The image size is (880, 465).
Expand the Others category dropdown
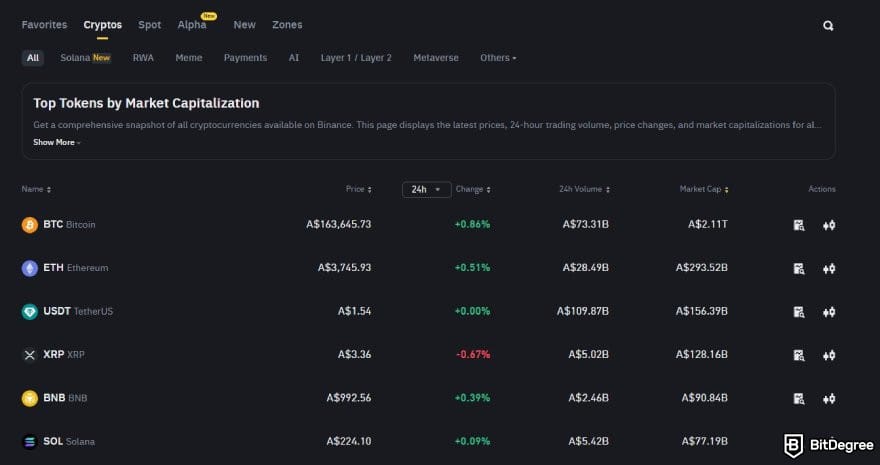[498, 58]
